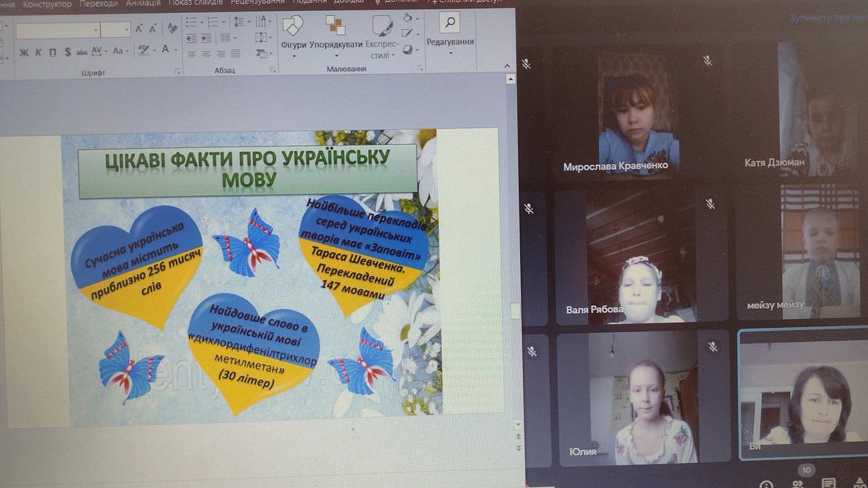Clear all text formatting
Image resolution: width=868 pixels, height=488 pixels.
click(172, 28)
